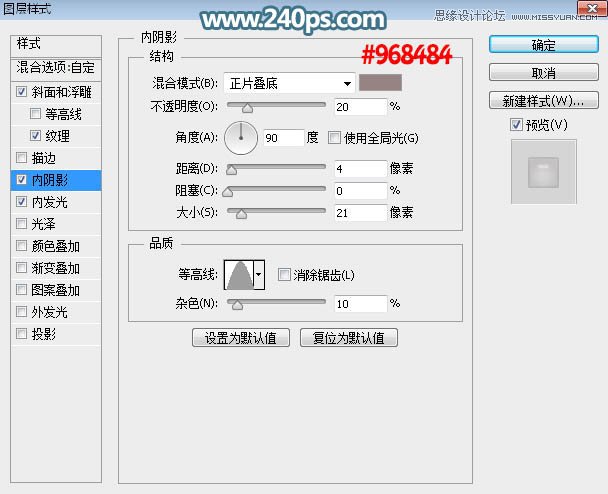Click the 大小 slider handle
The height and width of the screenshot is (494, 608).
click(x=241, y=213)
